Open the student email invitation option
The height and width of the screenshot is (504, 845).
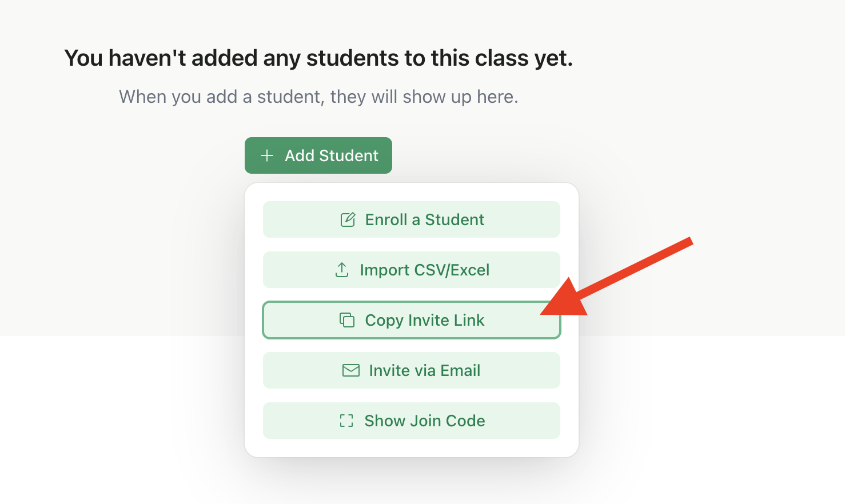(412, 370)
